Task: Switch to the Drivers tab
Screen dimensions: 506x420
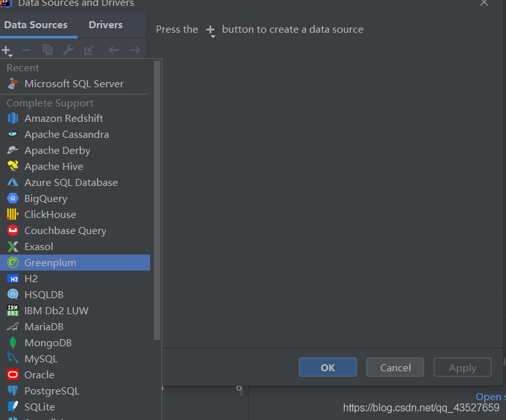Action: click(106, 25)
